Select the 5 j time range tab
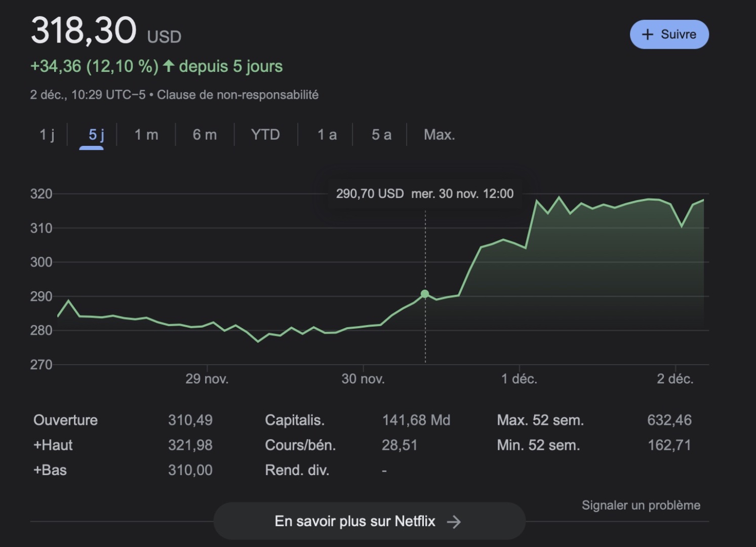 point(96,135)
